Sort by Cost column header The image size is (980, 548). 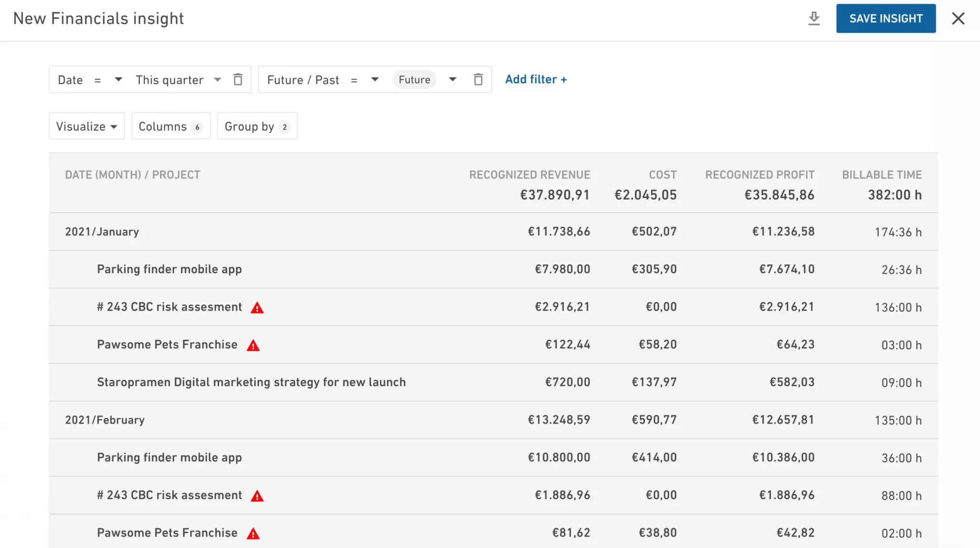pyautogui.click(x=662, y=175)
